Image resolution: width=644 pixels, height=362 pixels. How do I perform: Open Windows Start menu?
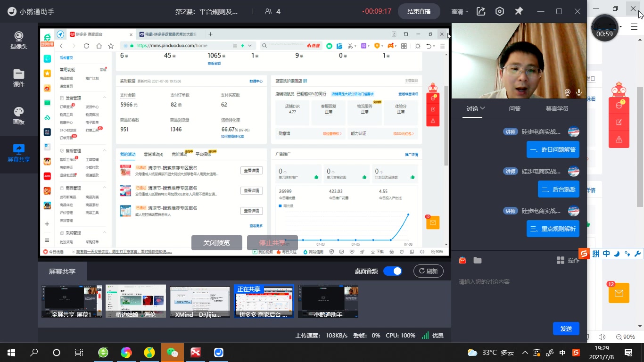click(11, 353)
